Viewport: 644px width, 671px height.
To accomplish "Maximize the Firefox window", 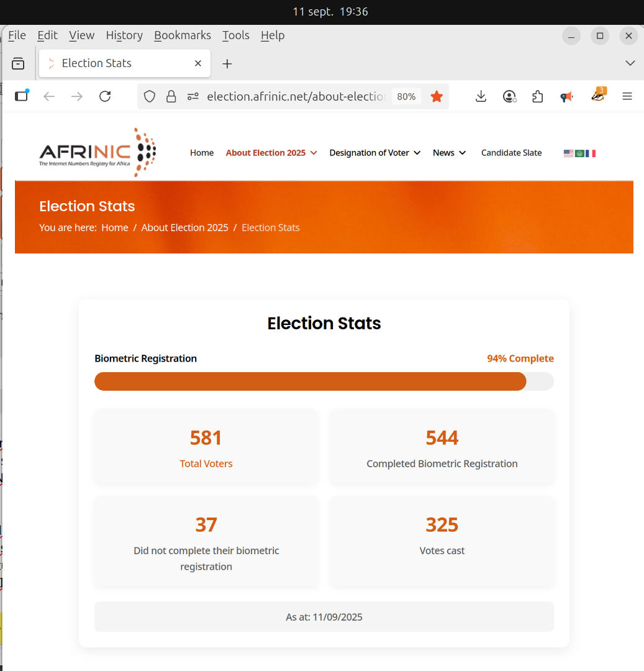I will 600,36.
